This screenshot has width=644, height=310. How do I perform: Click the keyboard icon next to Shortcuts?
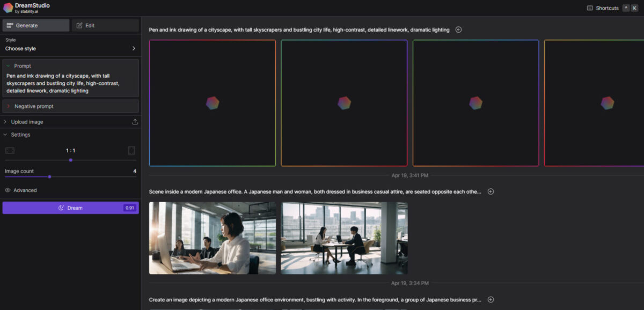coord(589,8)
